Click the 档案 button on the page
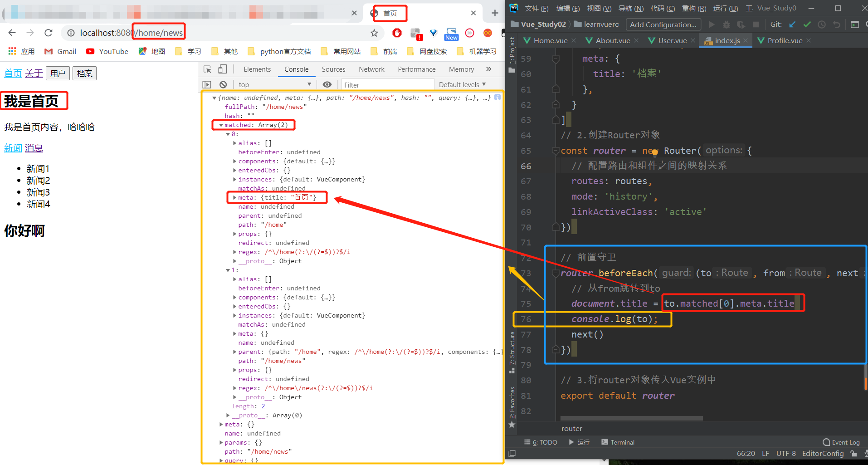 tap(85, 73)
